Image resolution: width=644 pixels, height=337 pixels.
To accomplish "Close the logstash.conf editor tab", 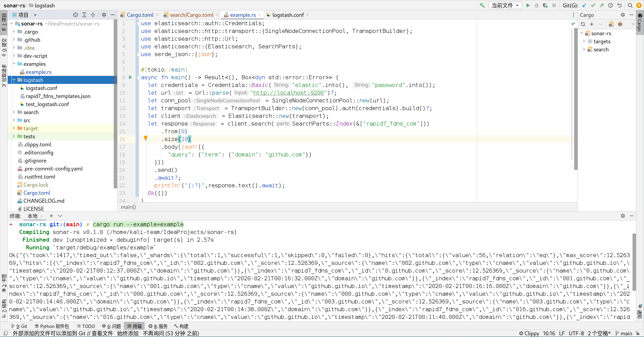I will point(307,15).
